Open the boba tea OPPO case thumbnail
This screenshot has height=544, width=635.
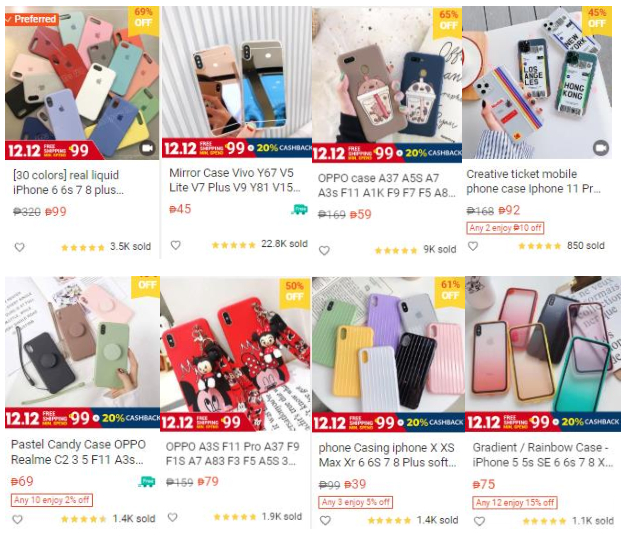(x=387, y=85)
